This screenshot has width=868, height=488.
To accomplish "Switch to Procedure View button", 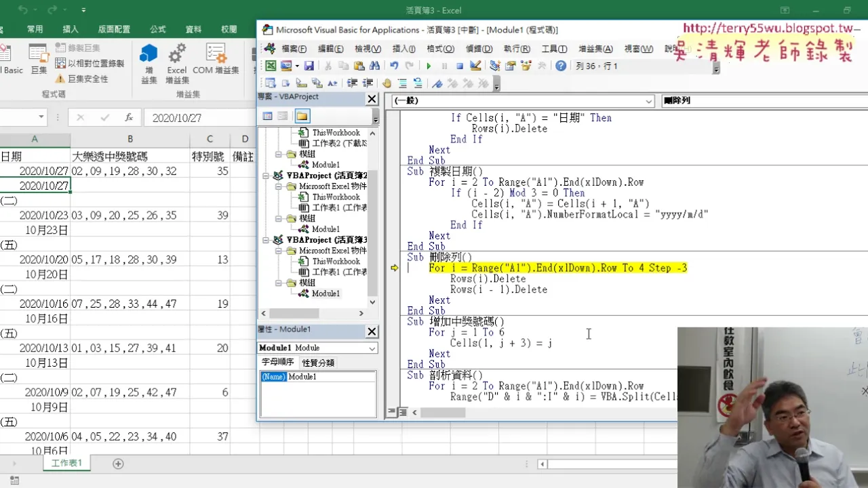I will 391,411.
